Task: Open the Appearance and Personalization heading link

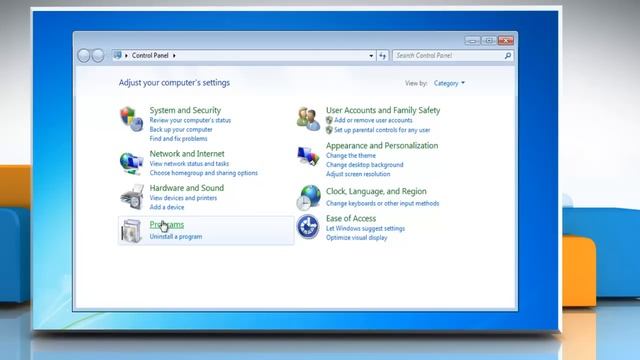Action: pyautogui.click(x=382, y=146)
